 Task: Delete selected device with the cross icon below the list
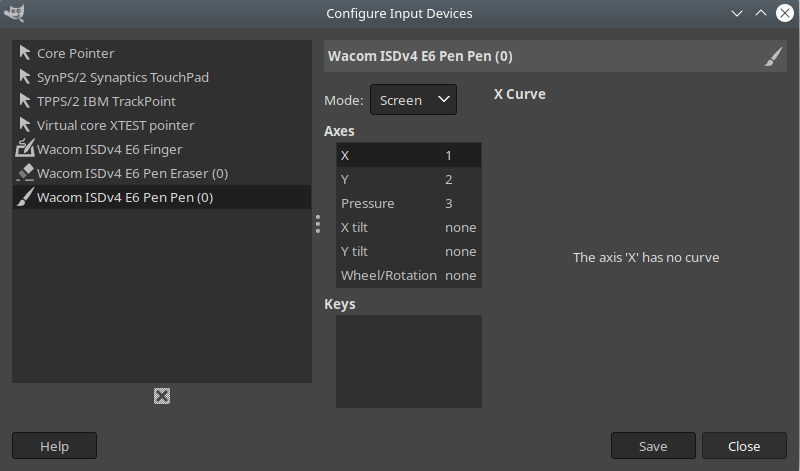[162, 396]
